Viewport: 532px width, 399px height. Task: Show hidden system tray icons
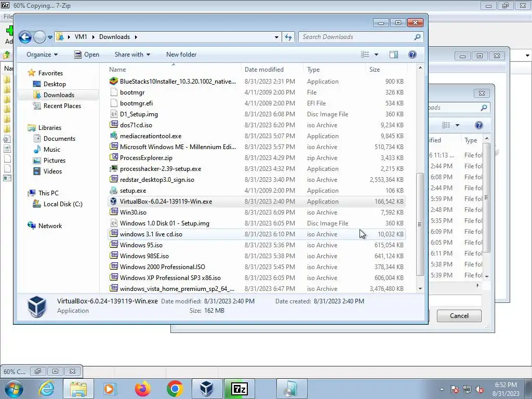(442, 389)
